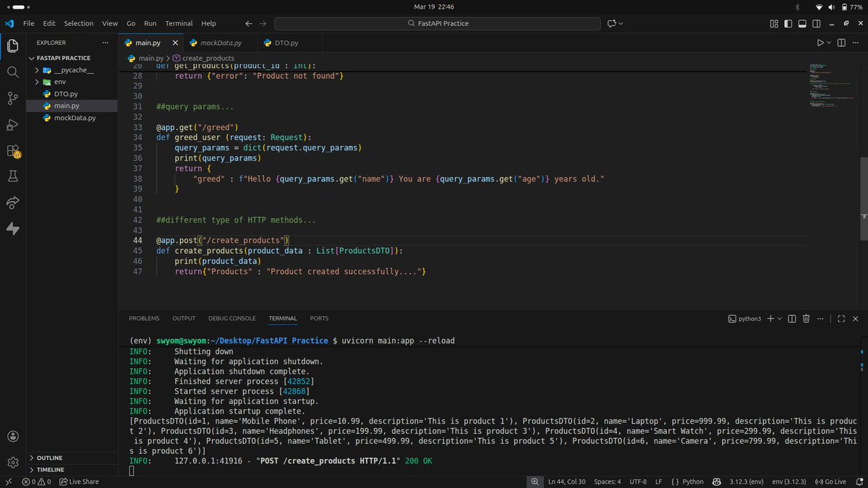
Task: Open the Selection menu
Action: (79, 23)
